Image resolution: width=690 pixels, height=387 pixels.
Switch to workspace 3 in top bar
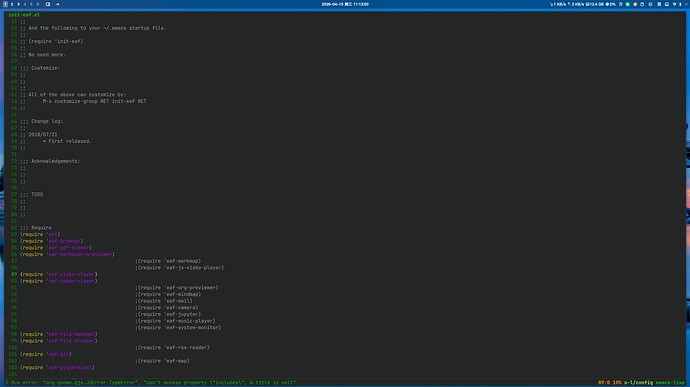coord(18,4)
